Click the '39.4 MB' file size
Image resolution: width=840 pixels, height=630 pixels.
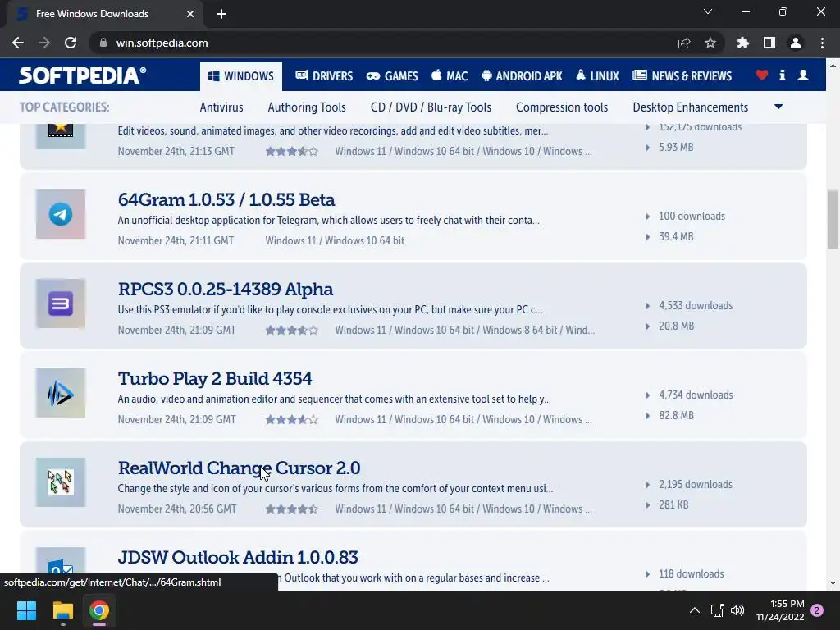[676, 237]
